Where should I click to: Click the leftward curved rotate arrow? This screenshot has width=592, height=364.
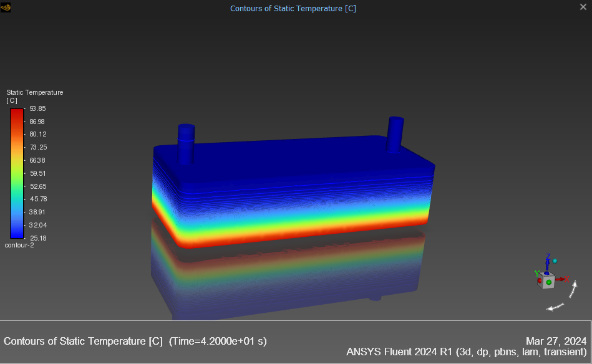[555, 306]
